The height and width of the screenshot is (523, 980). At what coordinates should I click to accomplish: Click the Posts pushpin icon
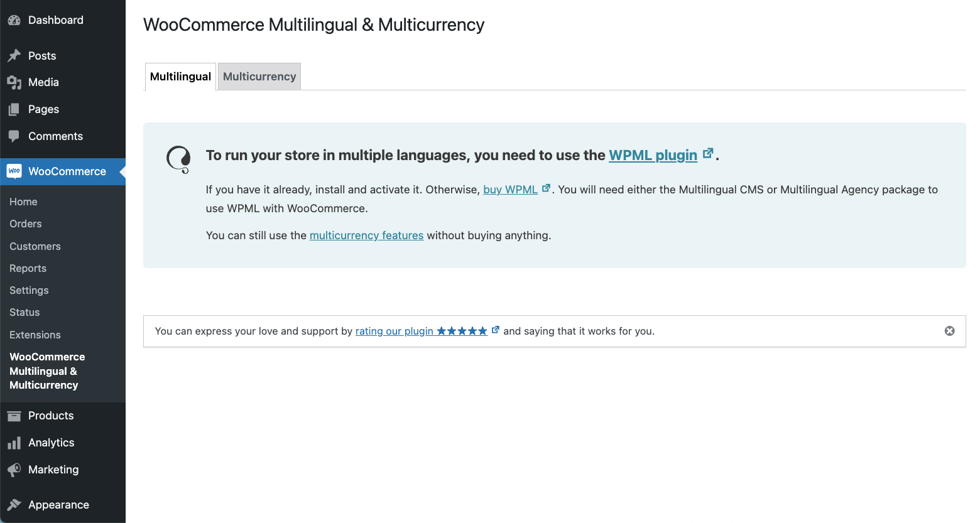coord(14,56)
